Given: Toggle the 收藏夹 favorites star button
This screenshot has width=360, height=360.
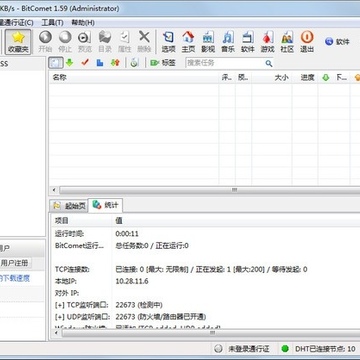Looking at the screenshot, I should [x=18, y=42].
